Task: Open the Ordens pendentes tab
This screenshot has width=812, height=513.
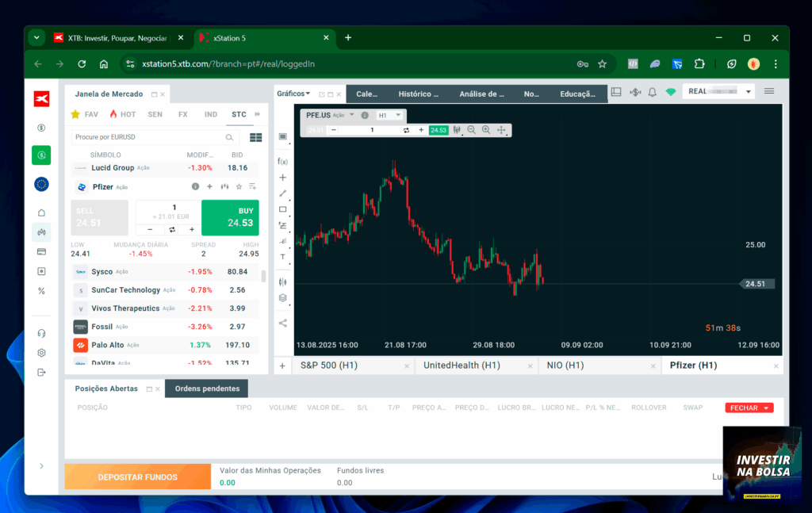Action: coord(207,389)
